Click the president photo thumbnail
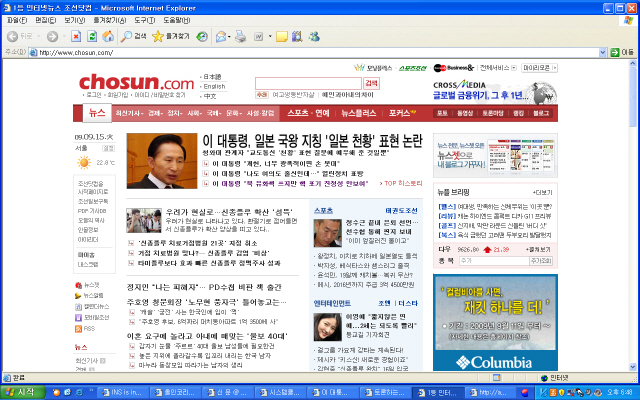This screenshot has height=400, width=640. [162, 161]
